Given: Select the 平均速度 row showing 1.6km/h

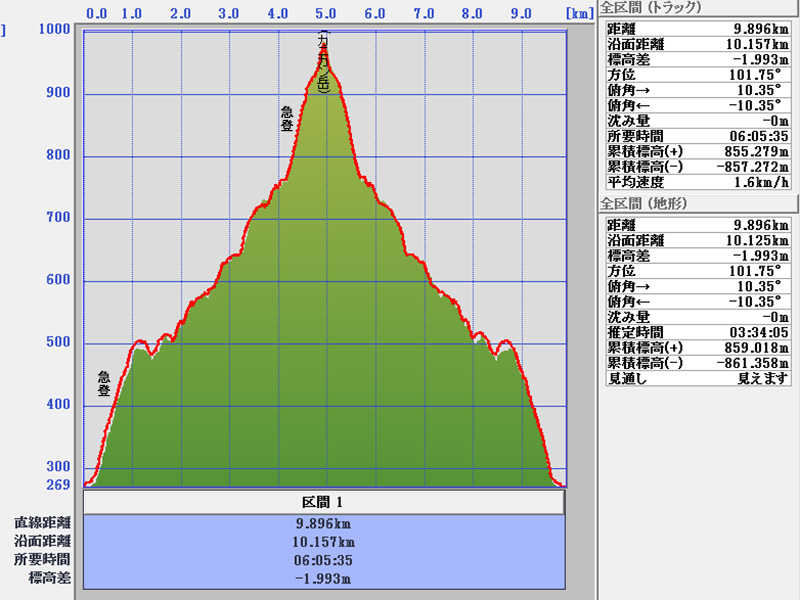Looking at the screenshot, I should pyautogui.click(x=698, y=182).
